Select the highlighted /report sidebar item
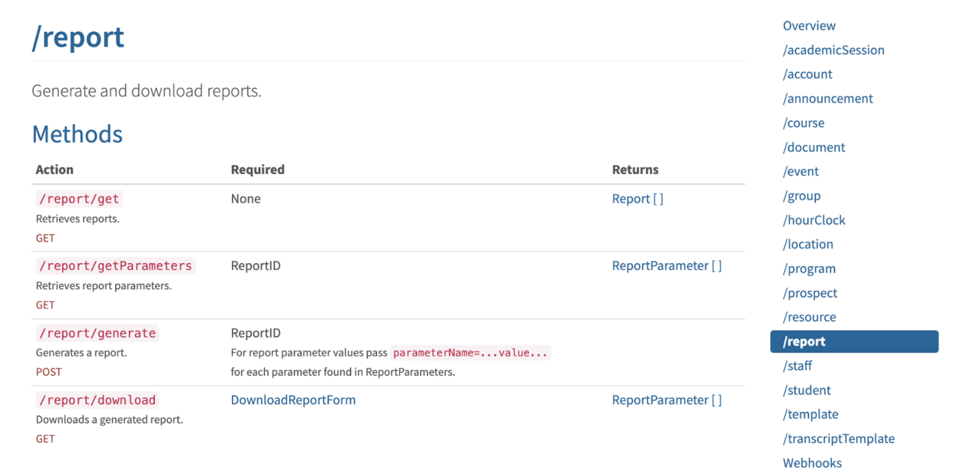This screenshot has width=980, height=474. [x=854, y=342]
